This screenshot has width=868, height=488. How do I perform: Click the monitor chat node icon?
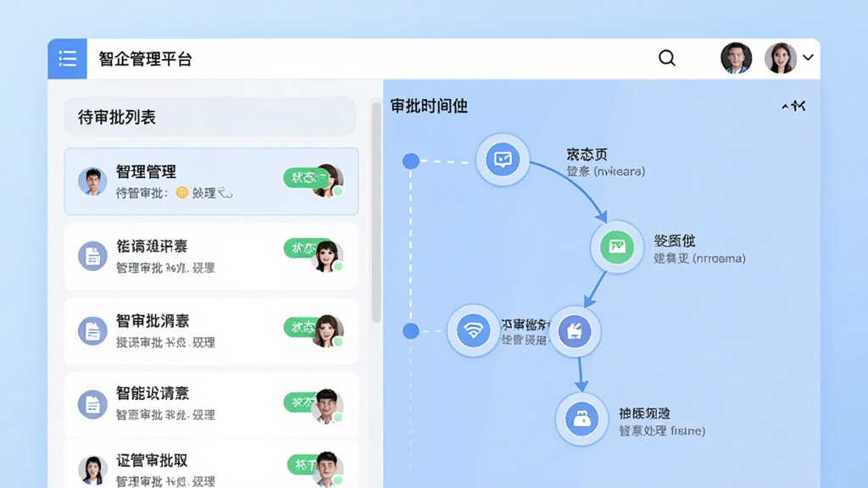pos(503,159)
